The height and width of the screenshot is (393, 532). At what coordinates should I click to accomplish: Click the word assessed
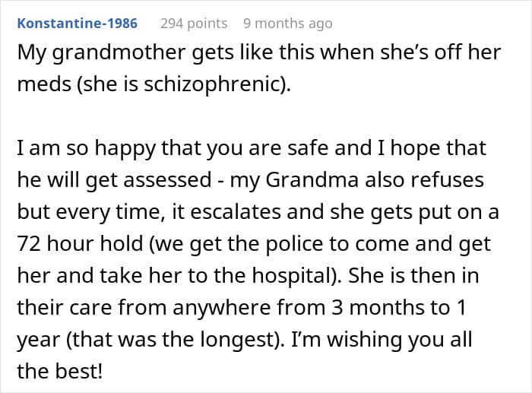tap(167, 179)
